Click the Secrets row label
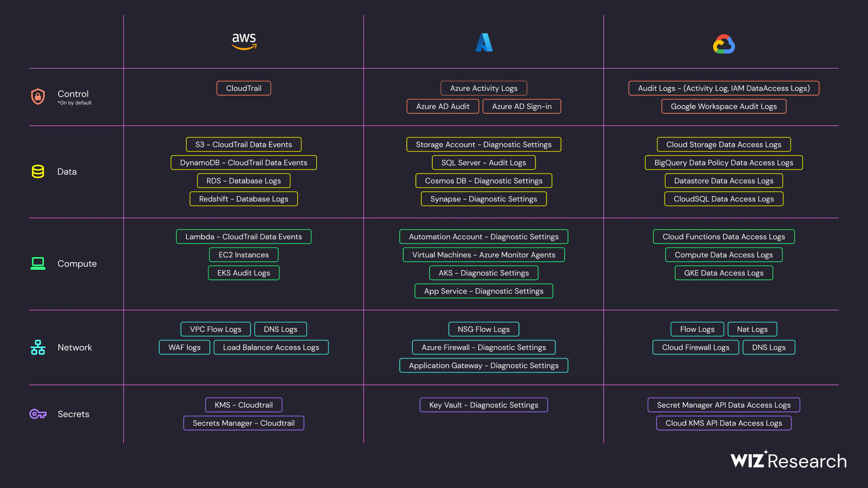The height and width of the screenshot is (488, 868). pos(73,414)
